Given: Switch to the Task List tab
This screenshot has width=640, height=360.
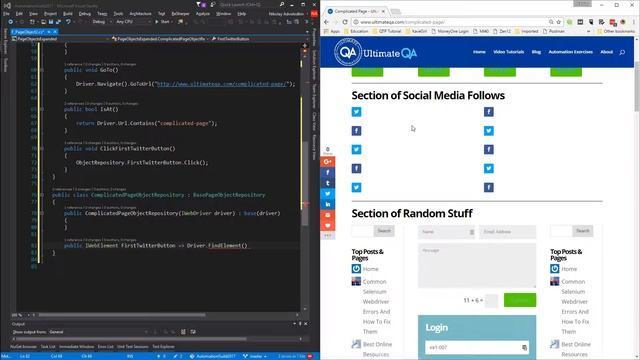Looking at the screenshot, I should [x=48, y=347].
